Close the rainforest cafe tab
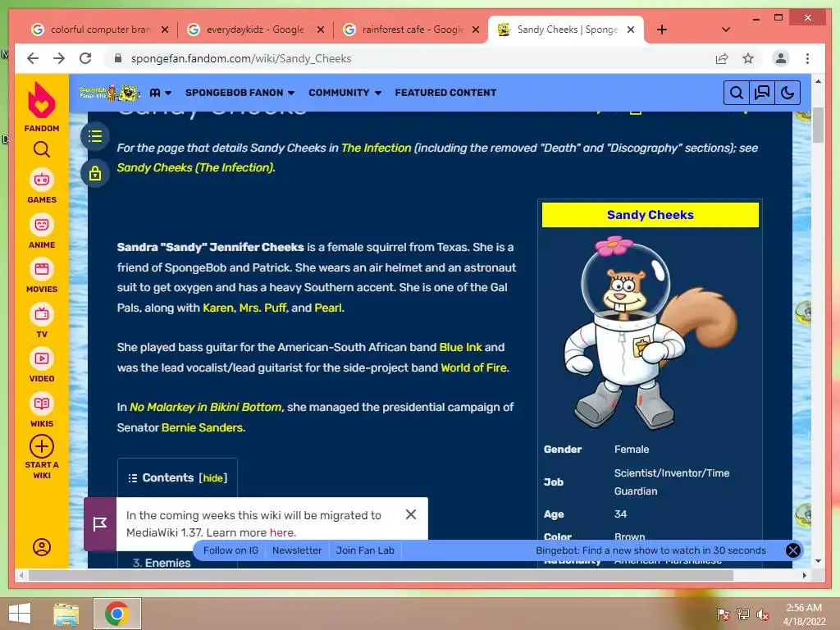This screenshot has height=630, width=840. (476, 30)
